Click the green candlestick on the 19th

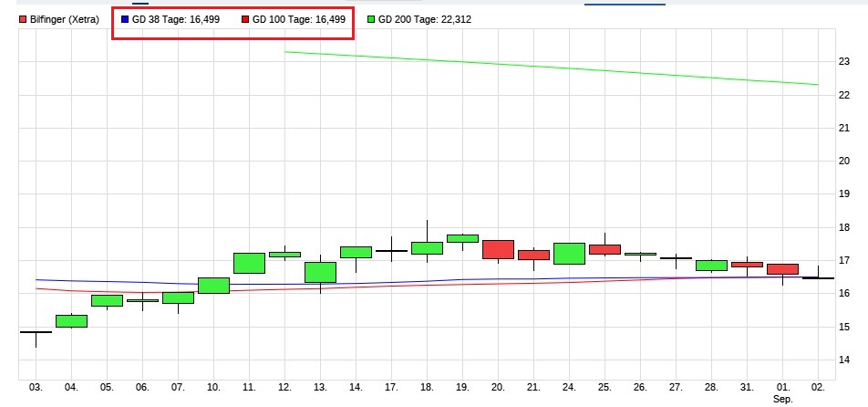(x=462, y=238)
